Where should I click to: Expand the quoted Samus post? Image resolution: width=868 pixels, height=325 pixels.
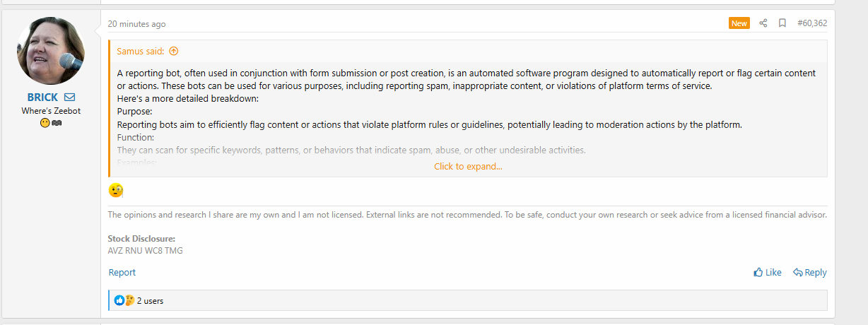click(x=468, y=167)
